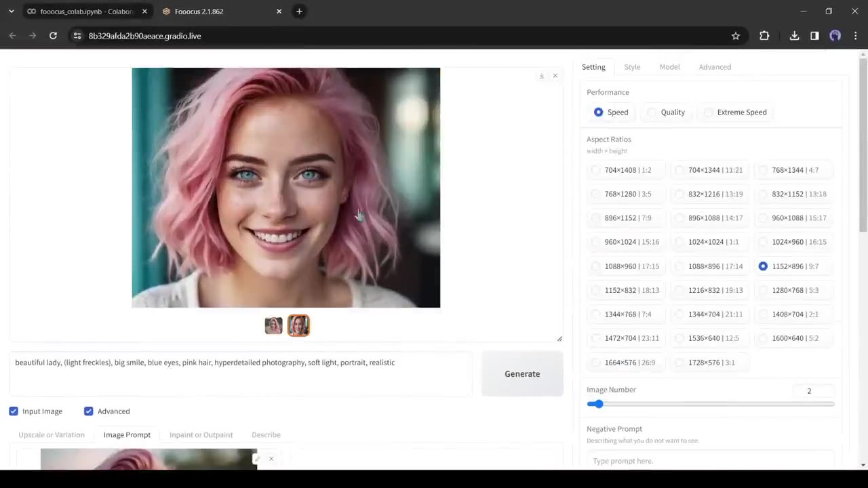Choose 1600×640 aspect ratio
This screenshot has height=488, width=868.
pos(793,338)
